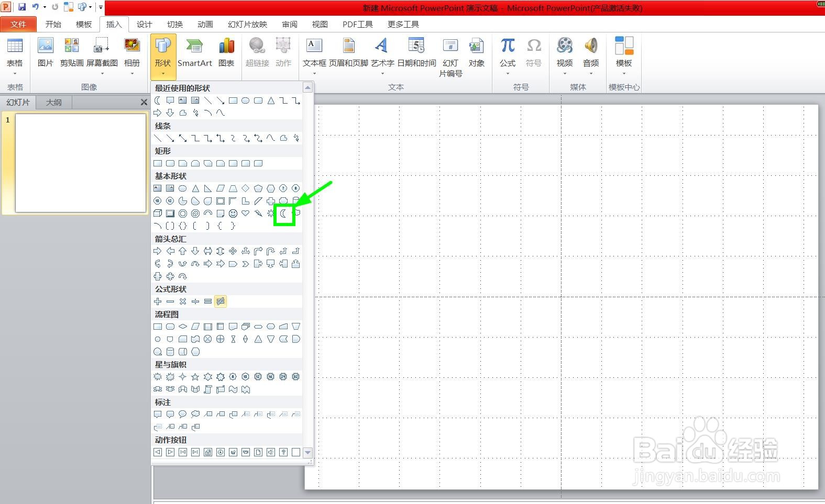Screen dimensions: 825x504
Task: Select the Division sign equation shape
Action: click(x=195, y=301)
